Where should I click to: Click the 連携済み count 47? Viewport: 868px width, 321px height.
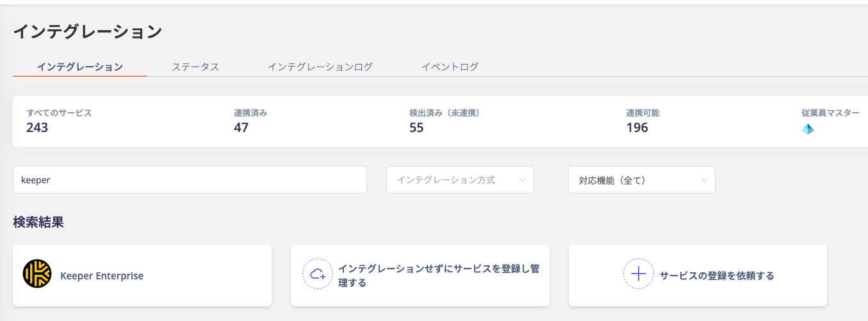point(242,128)
